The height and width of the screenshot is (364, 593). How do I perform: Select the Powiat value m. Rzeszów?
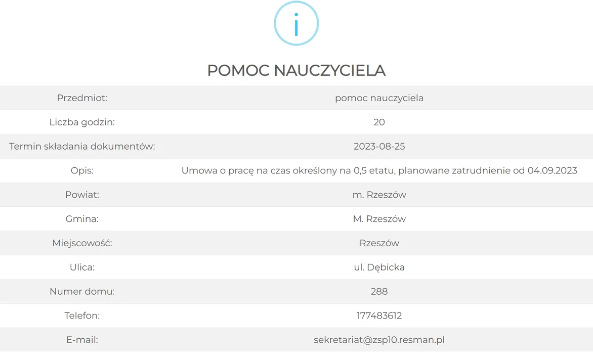[x=379, y=195]
